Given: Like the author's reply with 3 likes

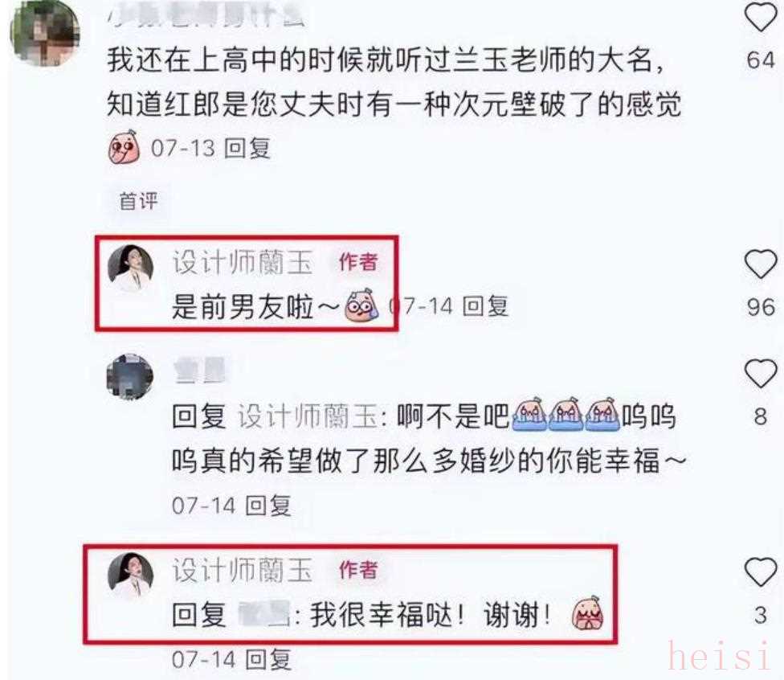Looking at the screenshot, I should [761, 571].
